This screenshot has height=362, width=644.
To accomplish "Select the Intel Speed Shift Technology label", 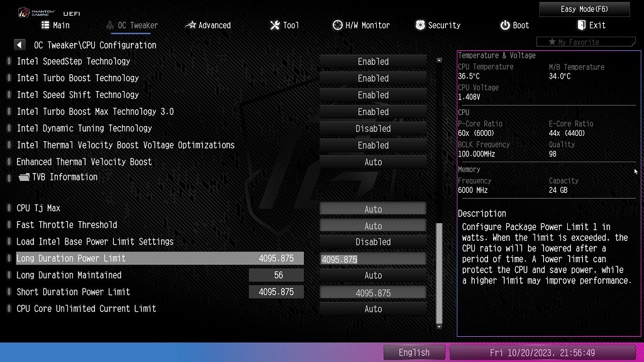I will [77, 95].
